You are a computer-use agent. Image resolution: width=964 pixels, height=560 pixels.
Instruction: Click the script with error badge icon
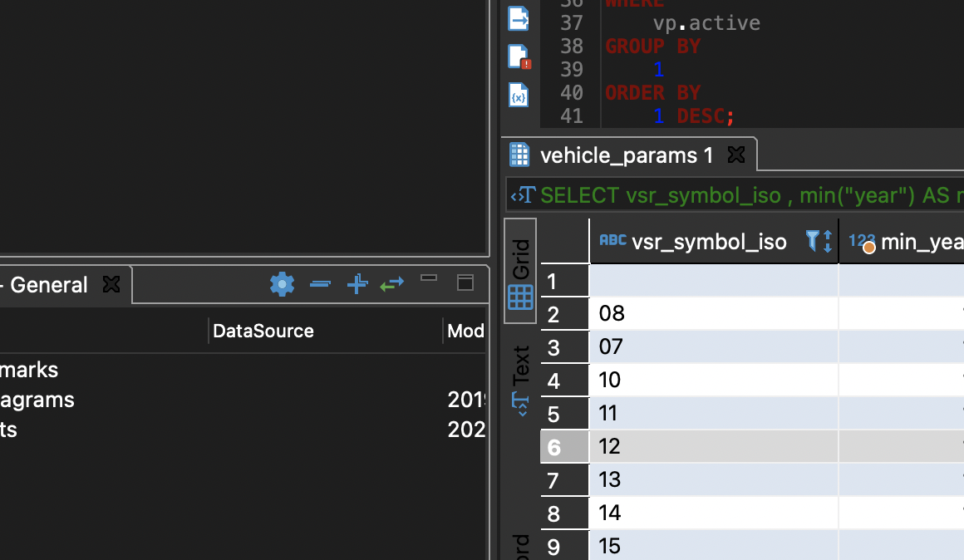click(519, 56)
